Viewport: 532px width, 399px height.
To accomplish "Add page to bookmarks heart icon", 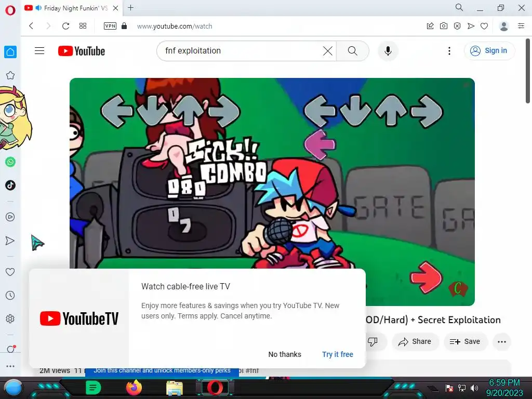I will point(484,26).
